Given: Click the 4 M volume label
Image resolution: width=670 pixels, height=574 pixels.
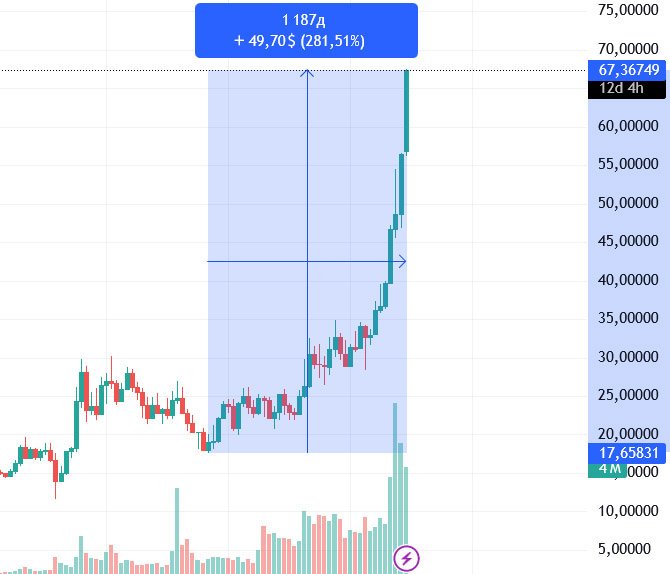Looking at the screenshot, I should pyautogui.click(x=611, y=469).
